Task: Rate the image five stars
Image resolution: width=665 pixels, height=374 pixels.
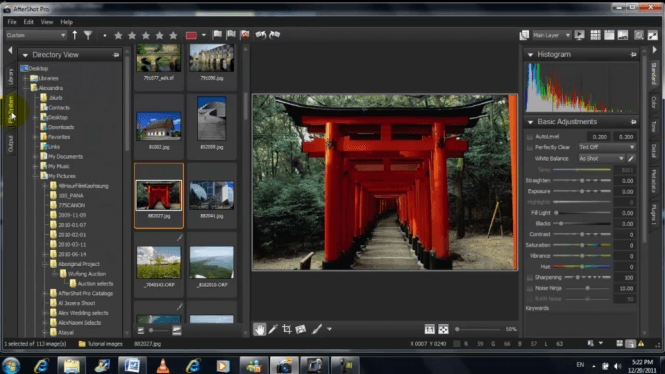Action: coord(173,35)
